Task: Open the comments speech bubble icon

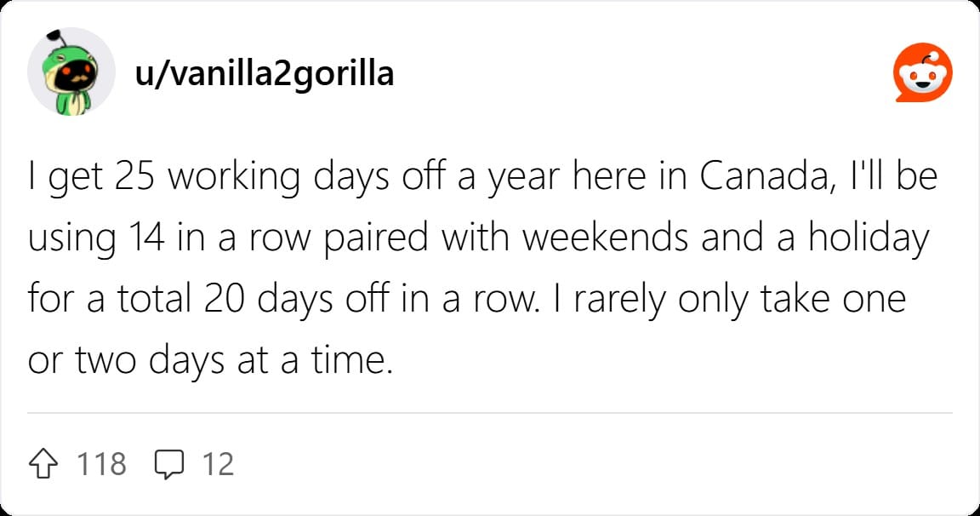Action: click(169, 464)
